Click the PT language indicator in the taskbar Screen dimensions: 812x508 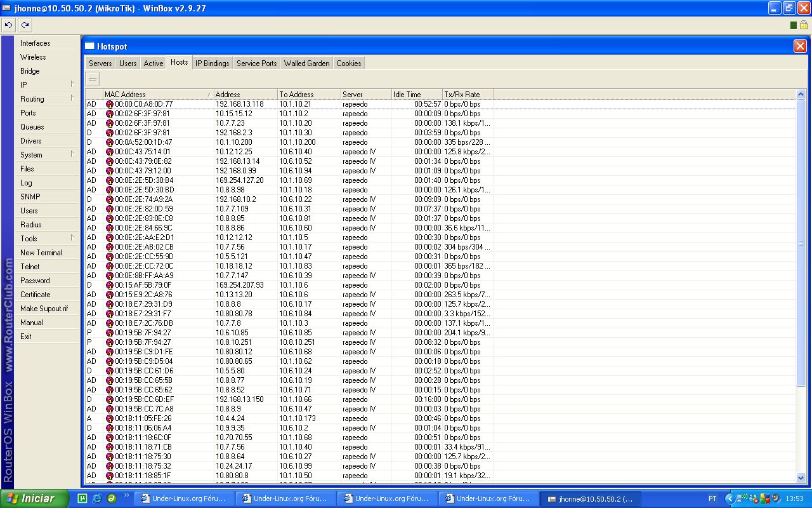pos(712,498)
